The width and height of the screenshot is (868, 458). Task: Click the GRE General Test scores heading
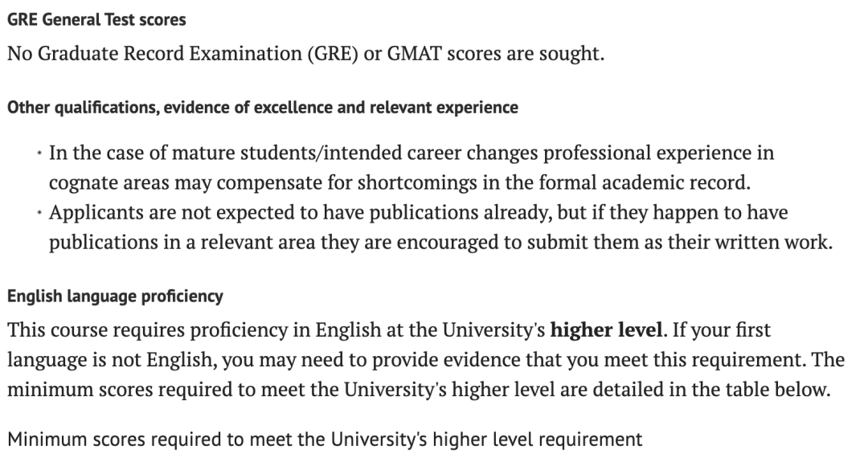tap(96, 20)
